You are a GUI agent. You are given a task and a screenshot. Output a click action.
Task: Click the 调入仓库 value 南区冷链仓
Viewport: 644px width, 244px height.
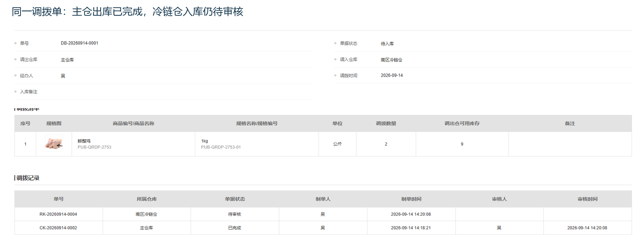click(391, 60)
